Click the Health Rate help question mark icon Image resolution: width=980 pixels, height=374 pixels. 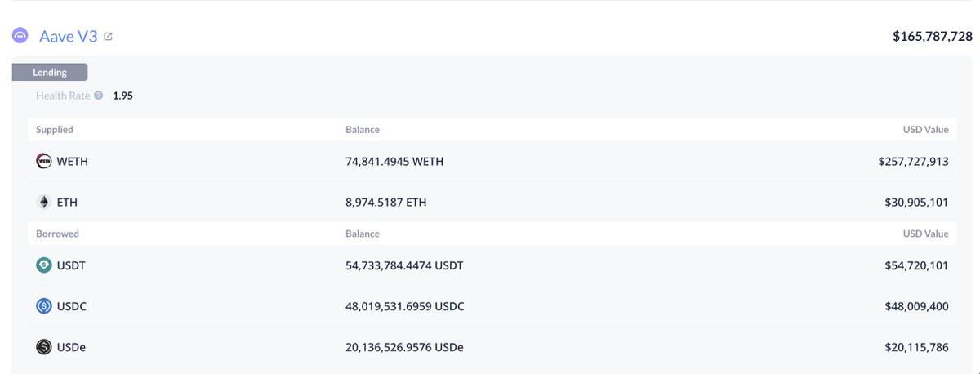(98, 96)
